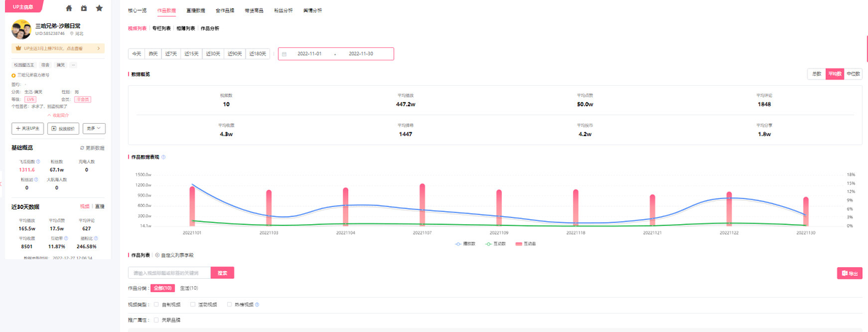This screenshot has height=332, width=868.
Task: Toggle the 互动率 legend series
Action: point(526,243)
